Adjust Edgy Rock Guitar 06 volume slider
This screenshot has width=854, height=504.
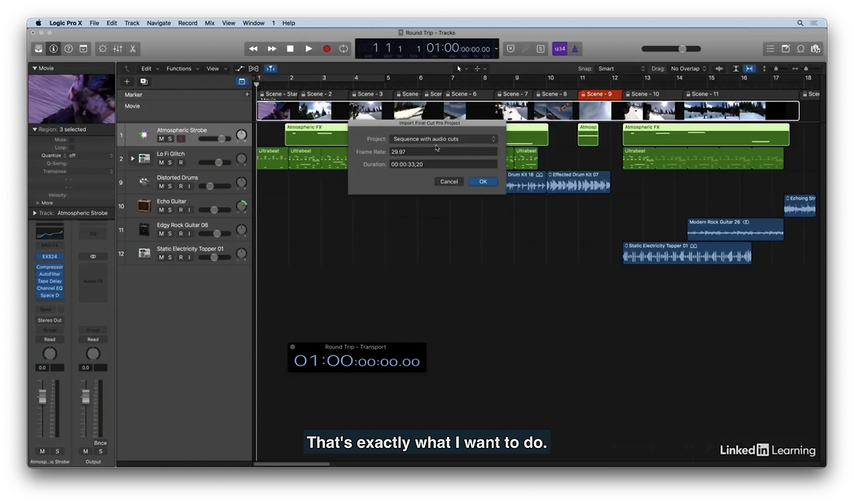point(214,234)
